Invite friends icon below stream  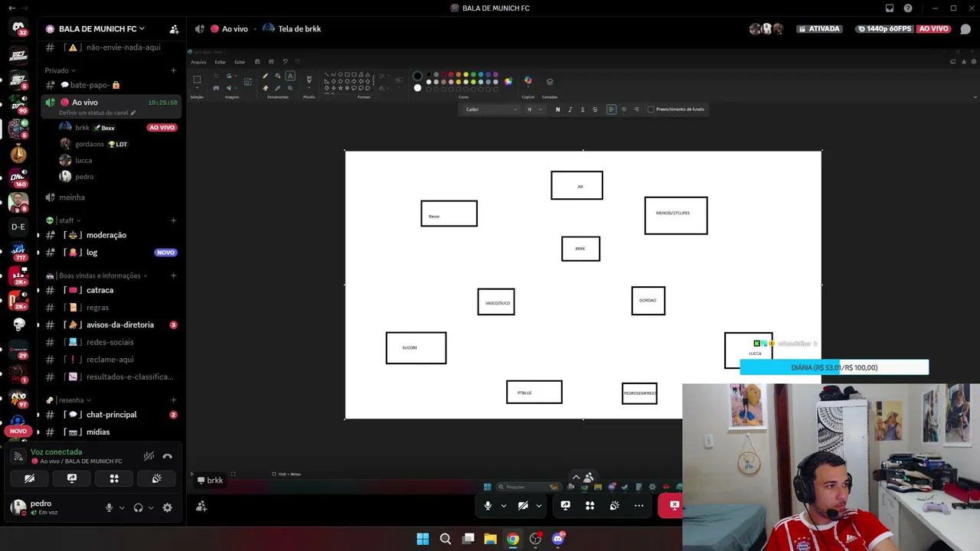[201, 506]
